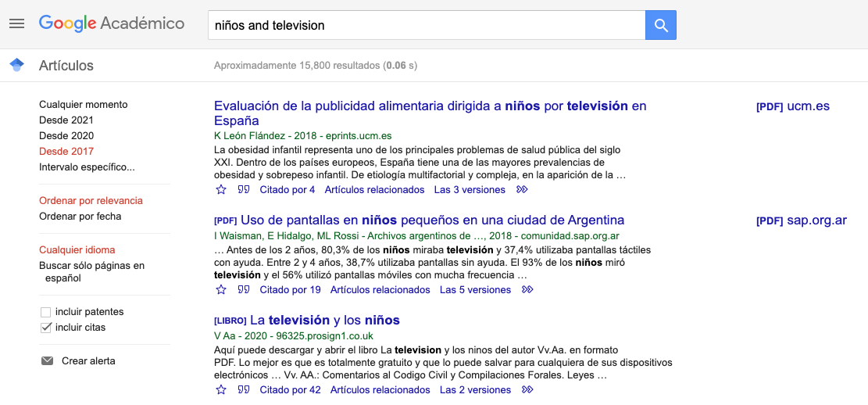This screenshot has width=868, height=405.
Task: Click the envelope icon beside Crear alerta
Action: click(x=47, y=361)
